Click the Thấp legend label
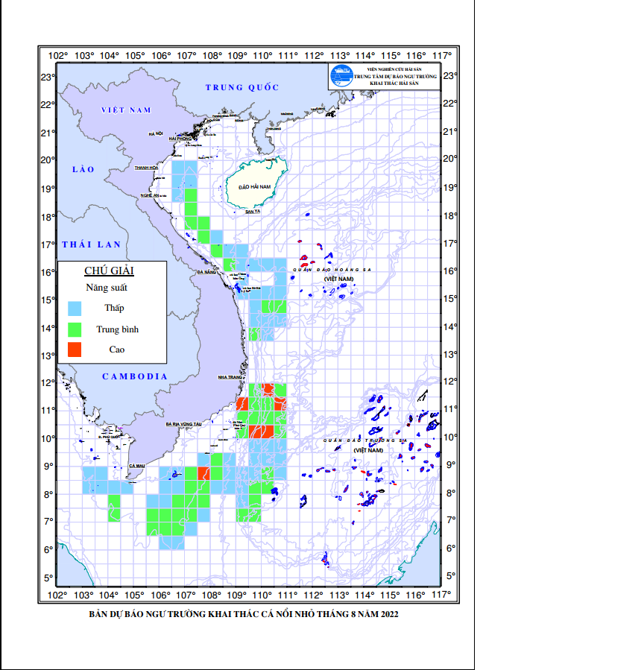The width and height of the screenshot is (644, 670). click(114, 308)
